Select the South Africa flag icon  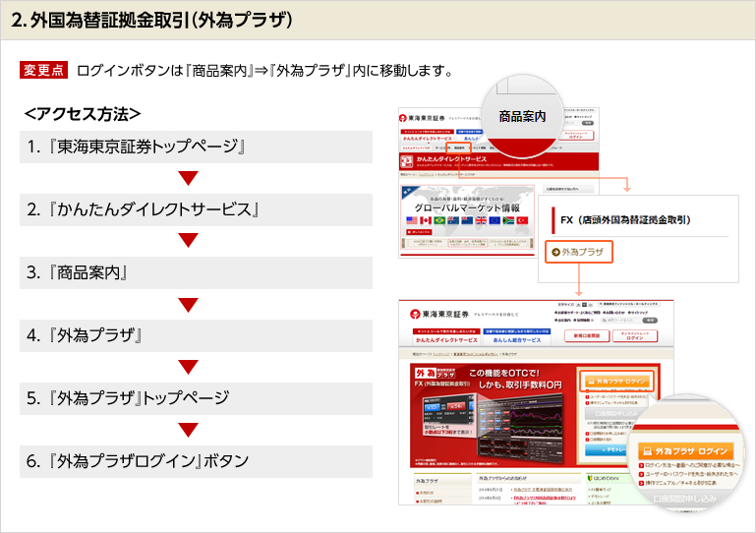pos(508,220)
